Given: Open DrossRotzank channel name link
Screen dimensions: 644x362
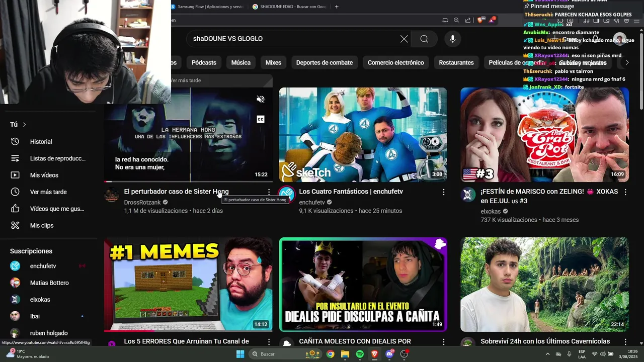Looking at the screenshot, I should click(142, 202).
